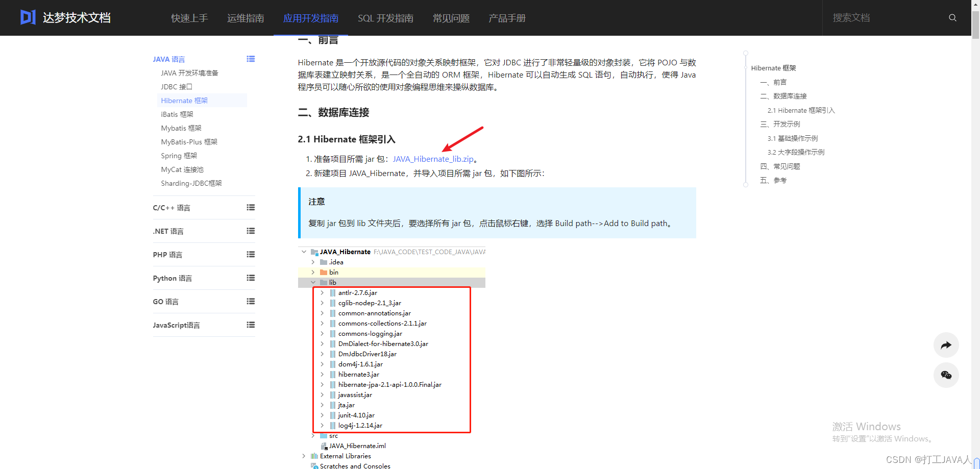The width and height of the screenshot is (980, 469).
Task: Jump to 四、常见问题 in page outline
Action: click(x=780, y=166)
